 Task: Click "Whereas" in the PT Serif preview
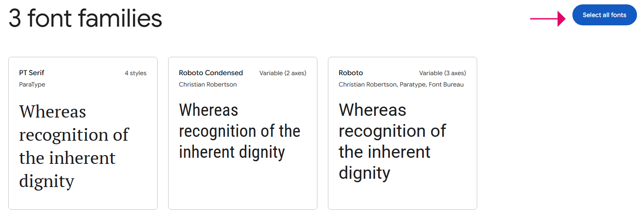[x=52, y=112]
